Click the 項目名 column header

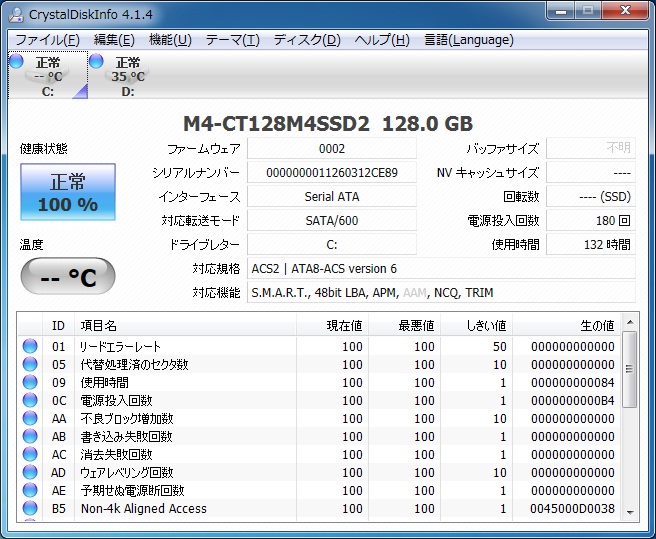point(185,325)
